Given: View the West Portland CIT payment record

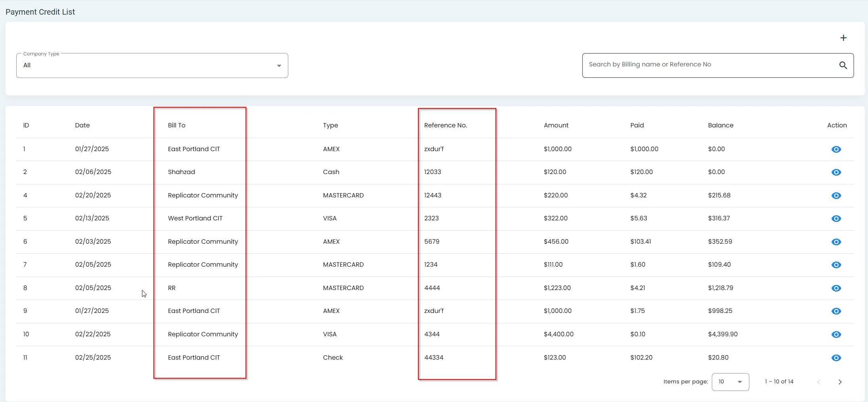Looking at the screenshot, I should click(x=836, y=218).
